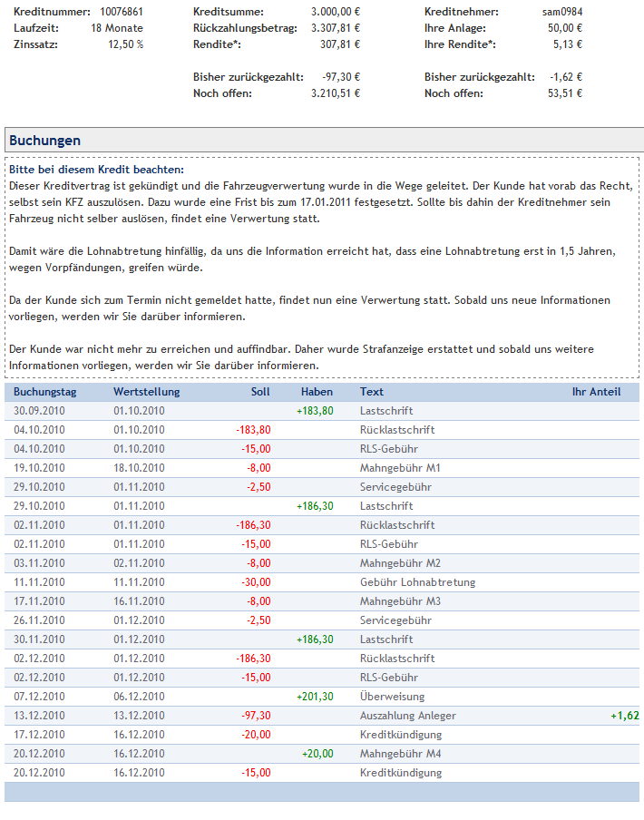Click Wertstellung date 06.12.2010

[139, 696]
